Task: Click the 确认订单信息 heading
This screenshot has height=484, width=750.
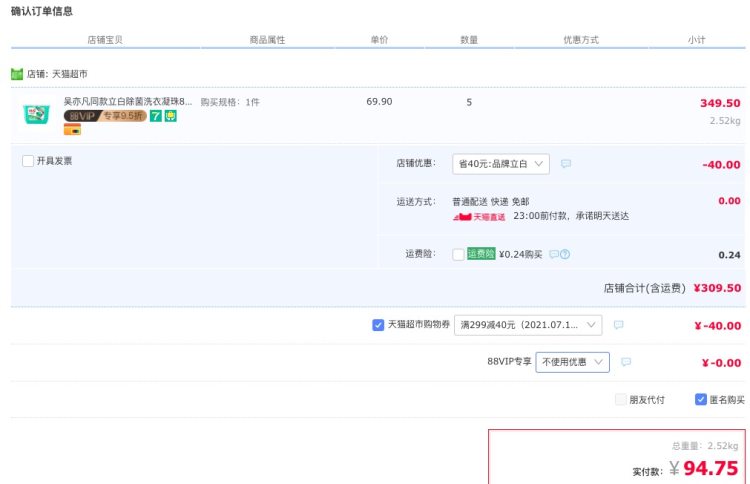Action: [x=42, y=11]
